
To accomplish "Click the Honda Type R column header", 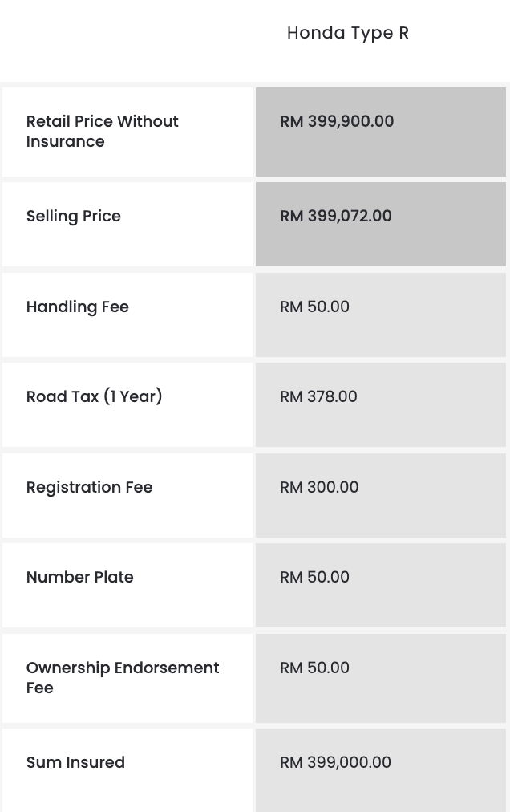I will click(348, 33).
